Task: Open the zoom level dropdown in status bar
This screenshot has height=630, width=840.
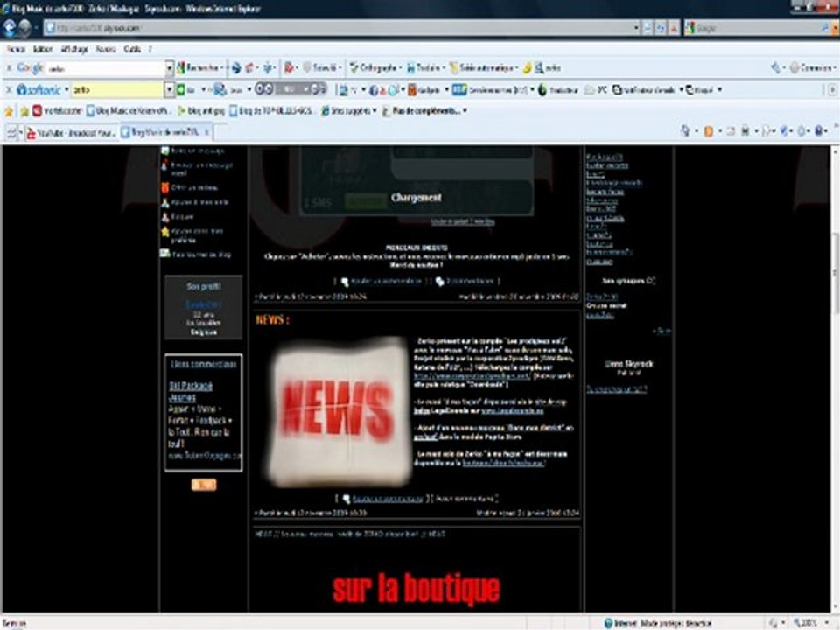Action: (x=827, y=623)
